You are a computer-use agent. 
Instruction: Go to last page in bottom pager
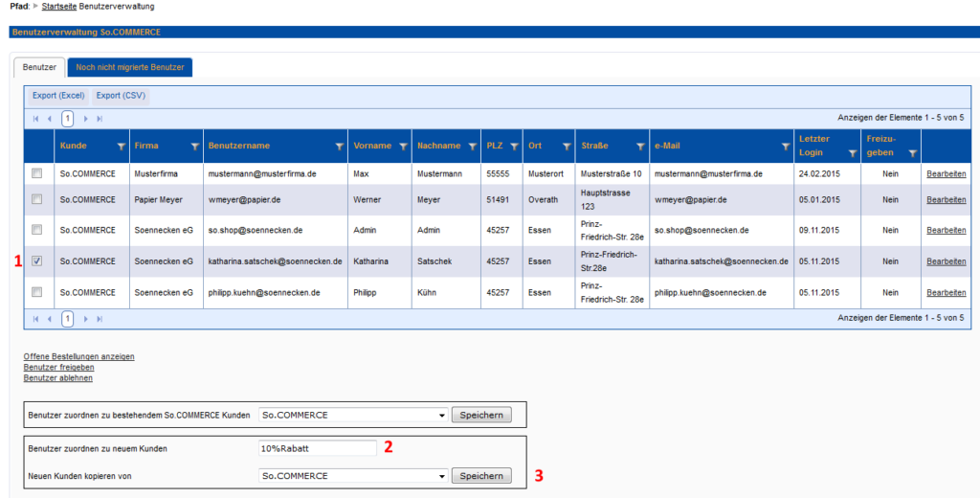[100, 319]
